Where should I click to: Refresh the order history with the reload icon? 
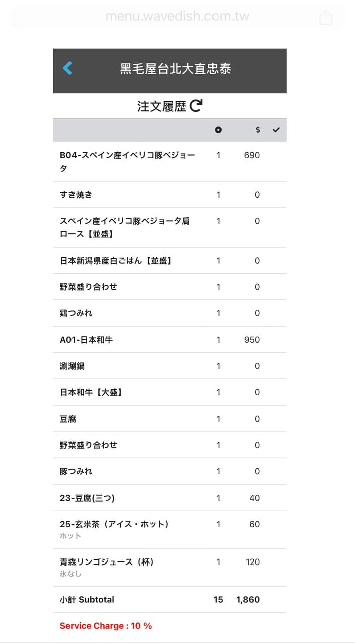pyautogui.click(x=196, y=106)
